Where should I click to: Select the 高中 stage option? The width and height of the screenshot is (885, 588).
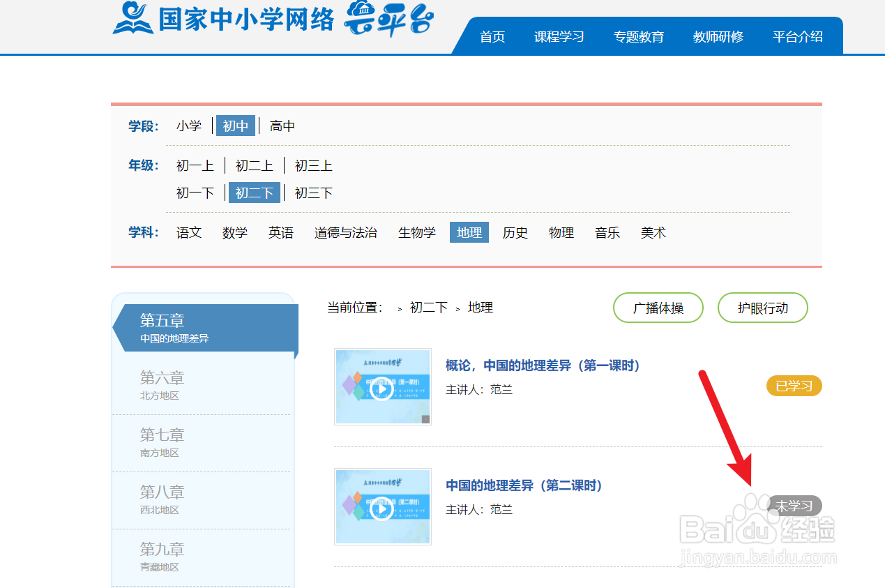282,126
